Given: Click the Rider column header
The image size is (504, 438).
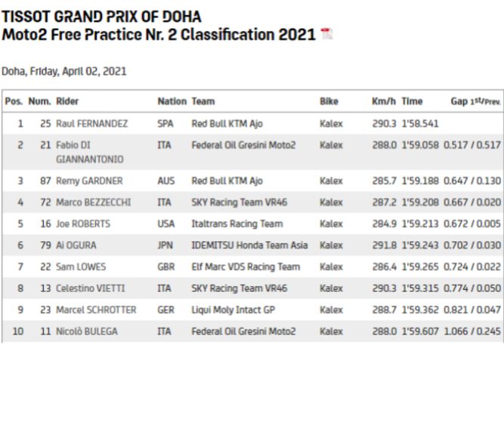Looking at the screenshot, I should (x=67, y=101).
